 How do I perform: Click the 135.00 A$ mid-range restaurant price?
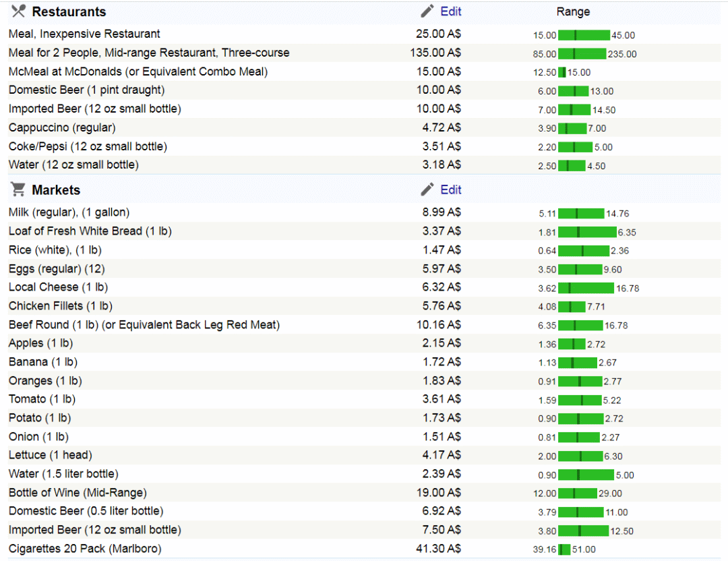coord(435,53)
